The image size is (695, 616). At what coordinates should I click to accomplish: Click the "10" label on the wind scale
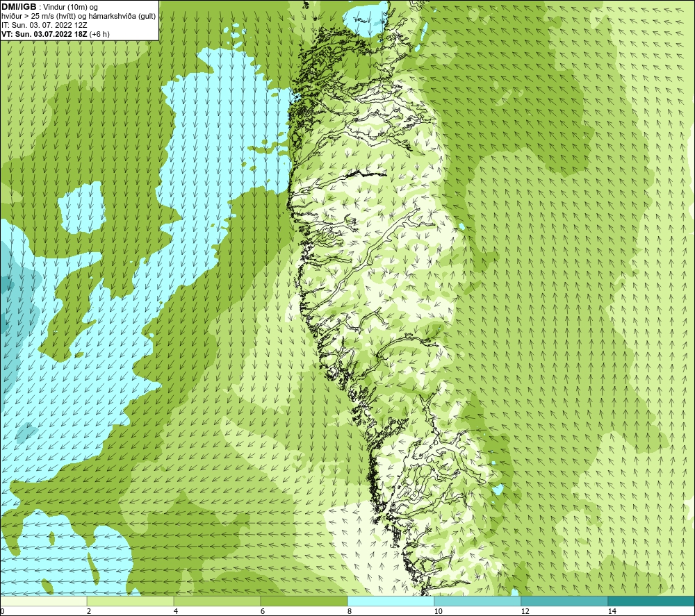pos(438,611)
